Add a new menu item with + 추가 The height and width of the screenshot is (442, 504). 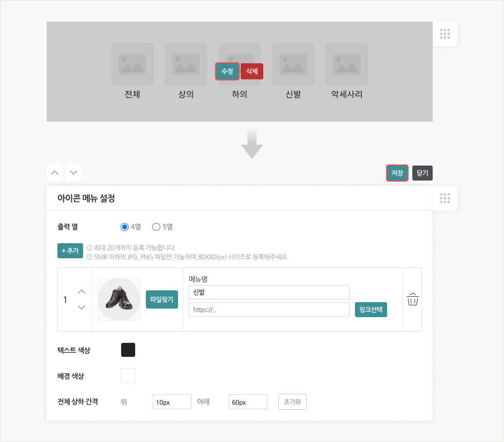point(70,251)
